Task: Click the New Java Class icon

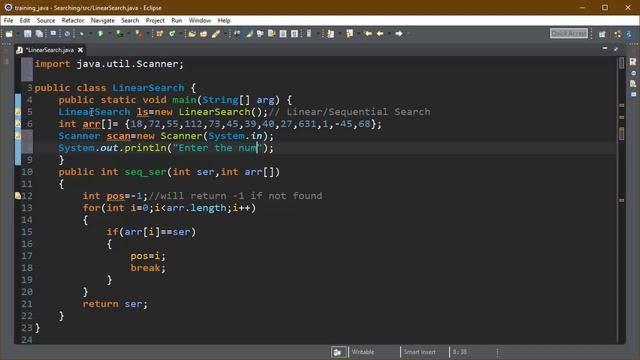Action: click(172, 33)
